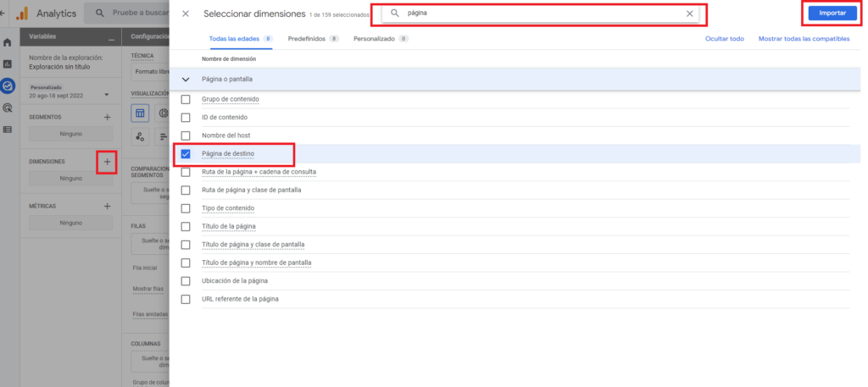This screenshot has width=868, height=387.
Task: Click the Filas drop zone
Action: 150,244
